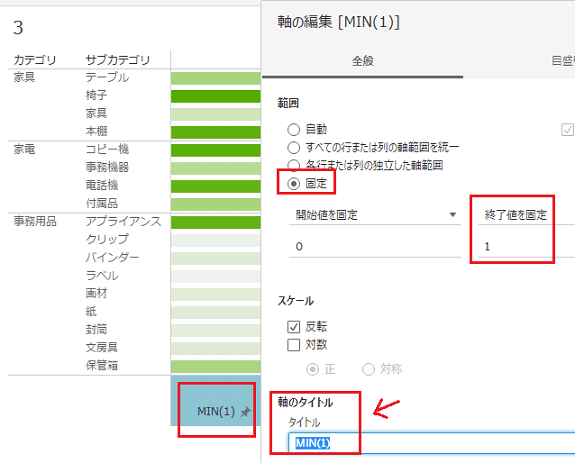Select the 電話機 subcategory row
The height and width of the screenshot is (463, 575).
coord(102,185)
